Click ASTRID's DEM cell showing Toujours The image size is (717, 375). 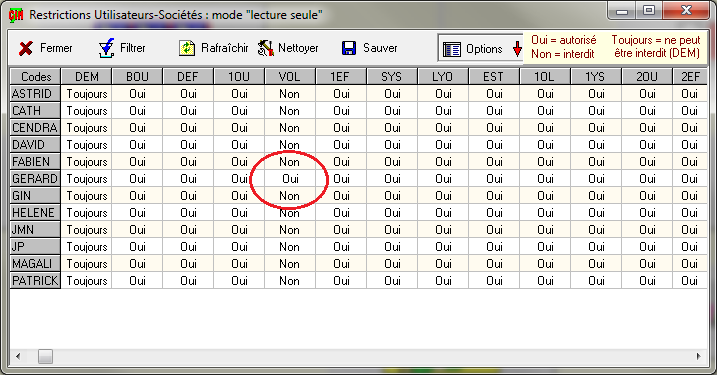pyautogui.click(x=86, y=94)
